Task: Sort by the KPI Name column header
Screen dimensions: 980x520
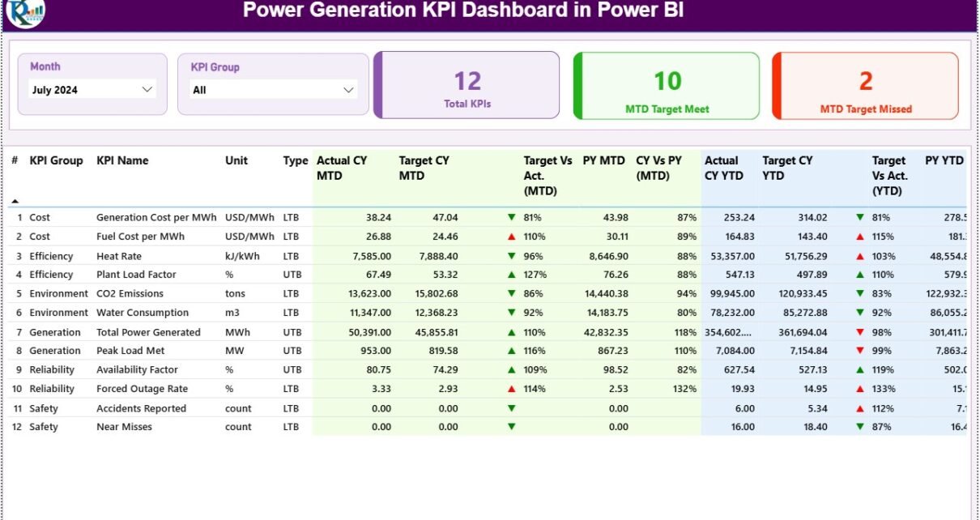Action: coord(122,160)
